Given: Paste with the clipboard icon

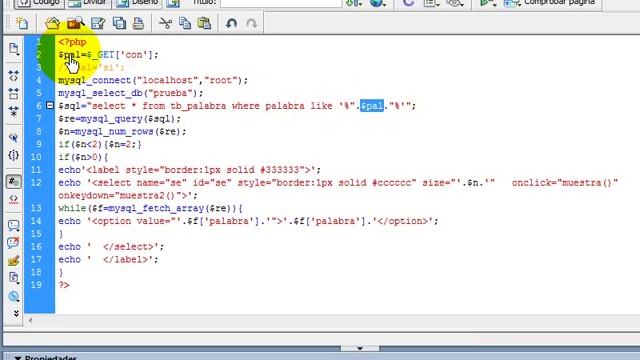Looking at the screenshot, I should [204, 23].
